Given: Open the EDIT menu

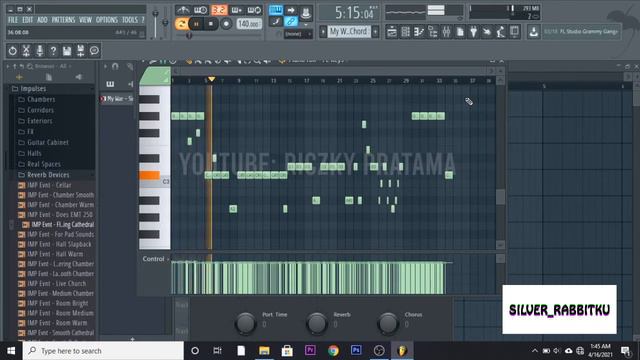Looking at the screenshot, I should coord(27,20).
